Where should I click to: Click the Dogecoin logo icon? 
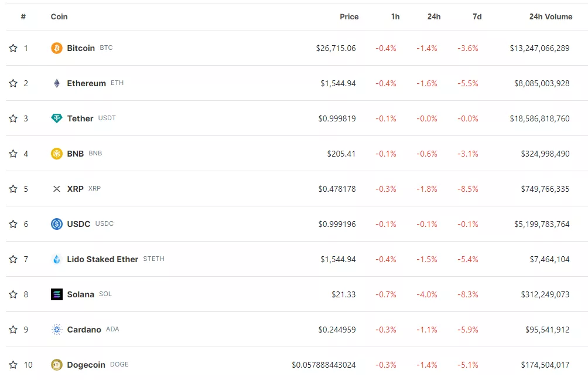(57, 365)
